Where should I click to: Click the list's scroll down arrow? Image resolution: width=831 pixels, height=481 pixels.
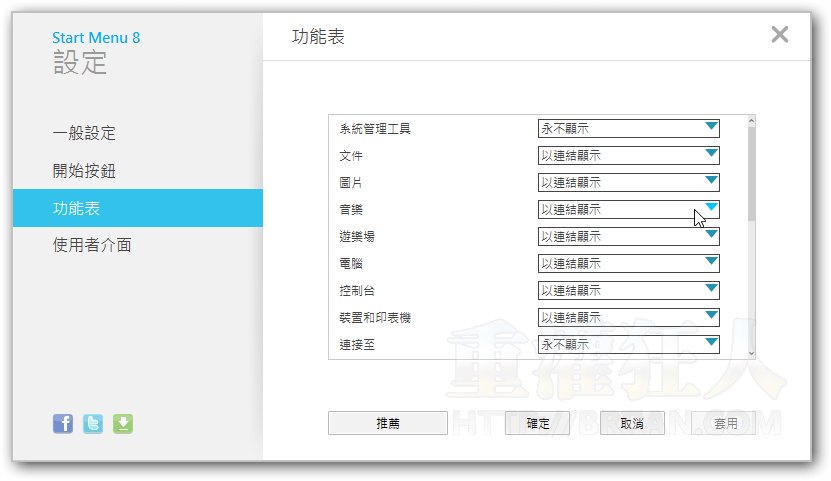751,352
